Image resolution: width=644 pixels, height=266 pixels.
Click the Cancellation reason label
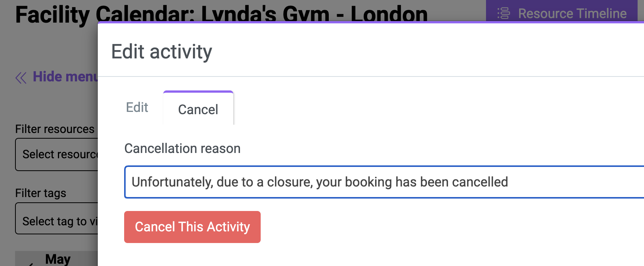coord(182,148)
